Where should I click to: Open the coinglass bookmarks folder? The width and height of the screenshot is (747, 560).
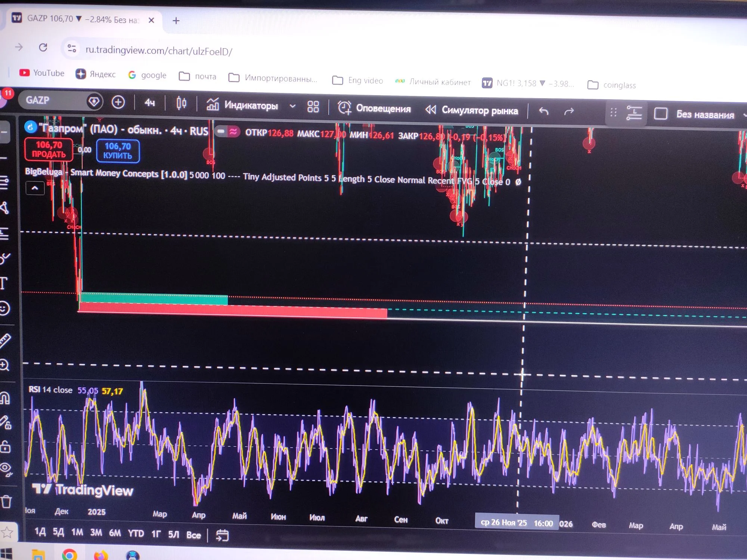pyautogui.click(x=612, y=85)
